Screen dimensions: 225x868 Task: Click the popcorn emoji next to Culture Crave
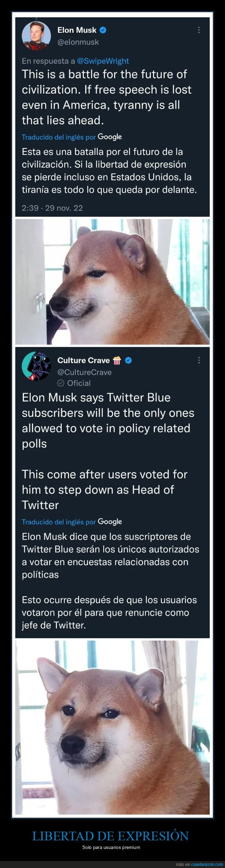(x=118, y=360)
